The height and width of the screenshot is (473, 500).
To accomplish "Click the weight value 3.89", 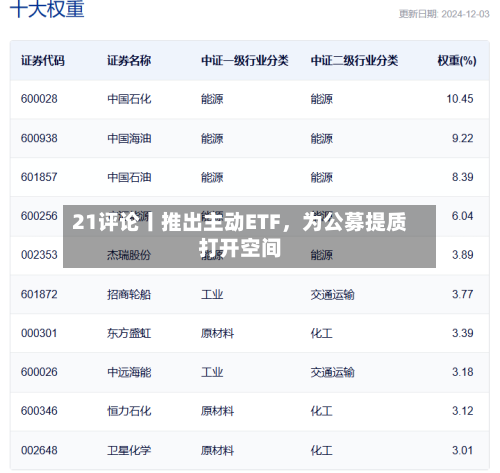I will tap(462, 255).
